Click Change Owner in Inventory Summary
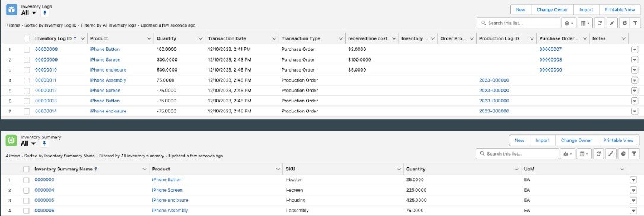 click(x=576, y=140)
